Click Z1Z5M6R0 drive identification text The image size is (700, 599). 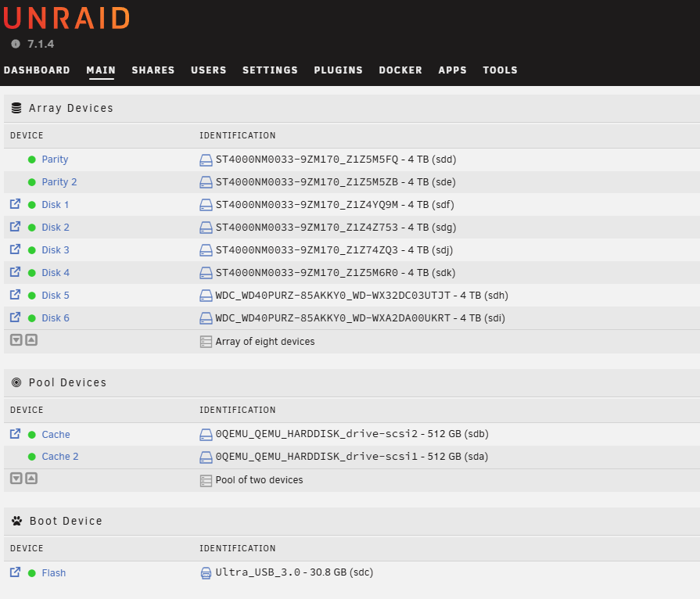(x=336, y=273)
